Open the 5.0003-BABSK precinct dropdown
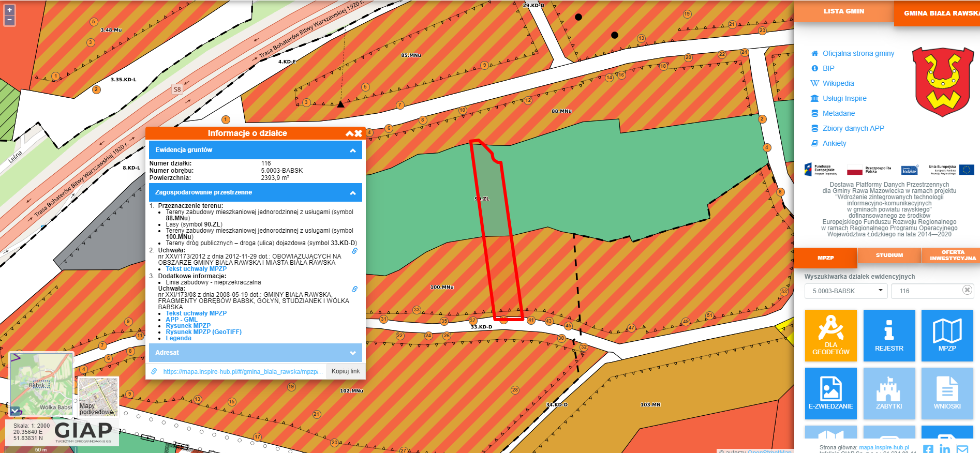Image resolution: width=980 pixels, height=453 pixels. [x=845, y=291]
